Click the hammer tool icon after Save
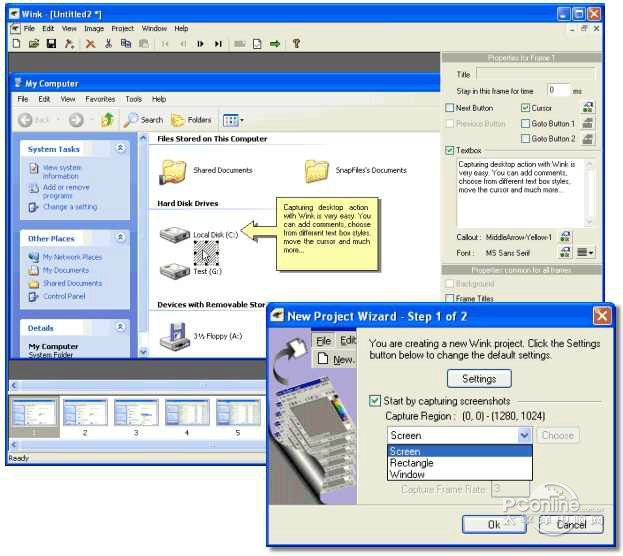The image size is (623, 556). (69, 43)
